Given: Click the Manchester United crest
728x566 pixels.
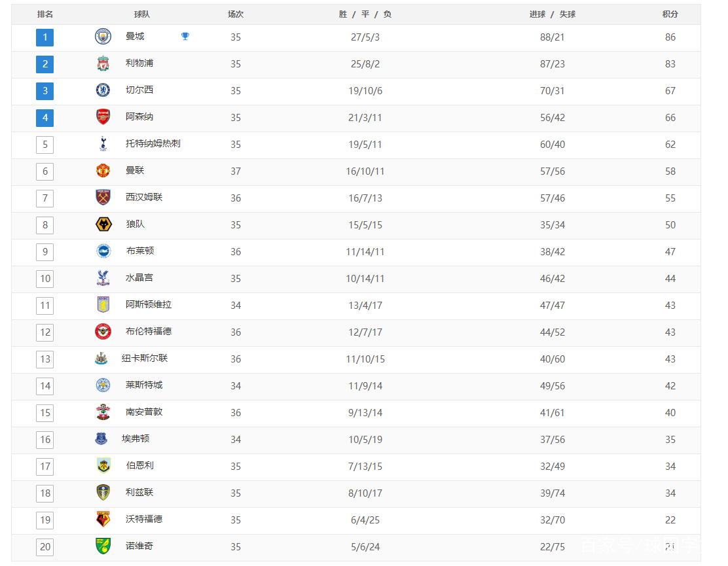Looking at the screenshot, I should 103,171.
